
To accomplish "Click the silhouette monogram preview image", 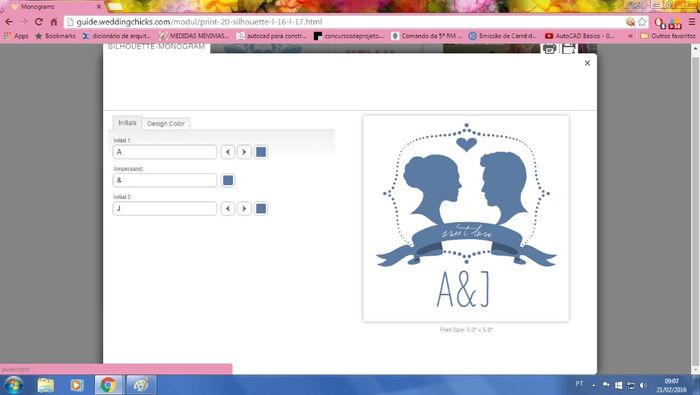I will (466, 218).
